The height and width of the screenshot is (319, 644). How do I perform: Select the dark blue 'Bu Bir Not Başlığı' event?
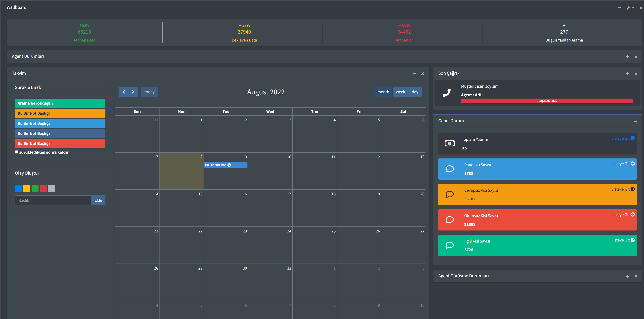tap(60, 133)
